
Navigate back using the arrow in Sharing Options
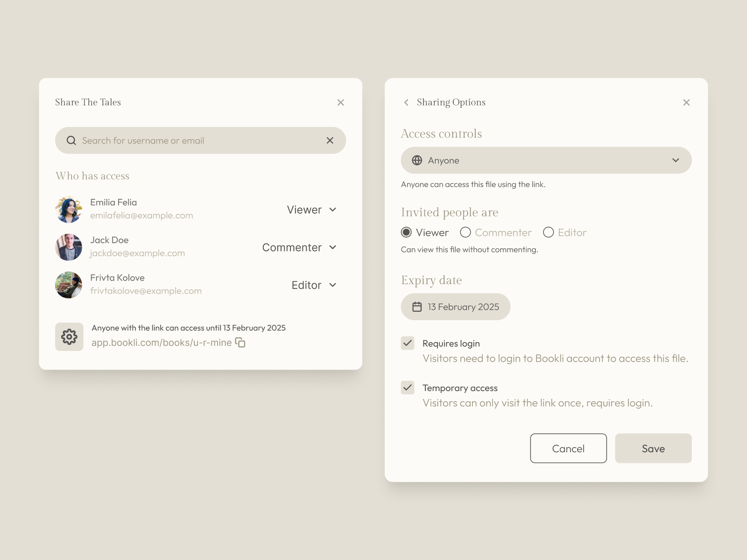point(406,102)
